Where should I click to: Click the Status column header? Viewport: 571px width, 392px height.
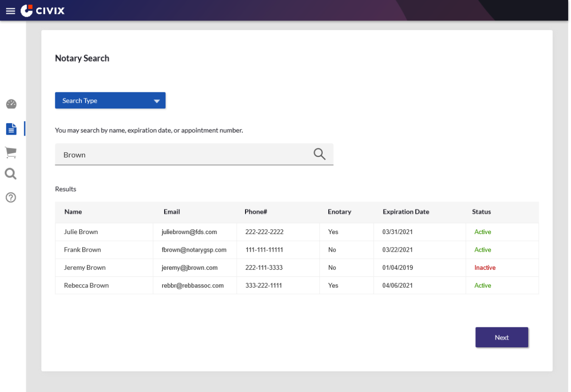(x=481, y=212)
